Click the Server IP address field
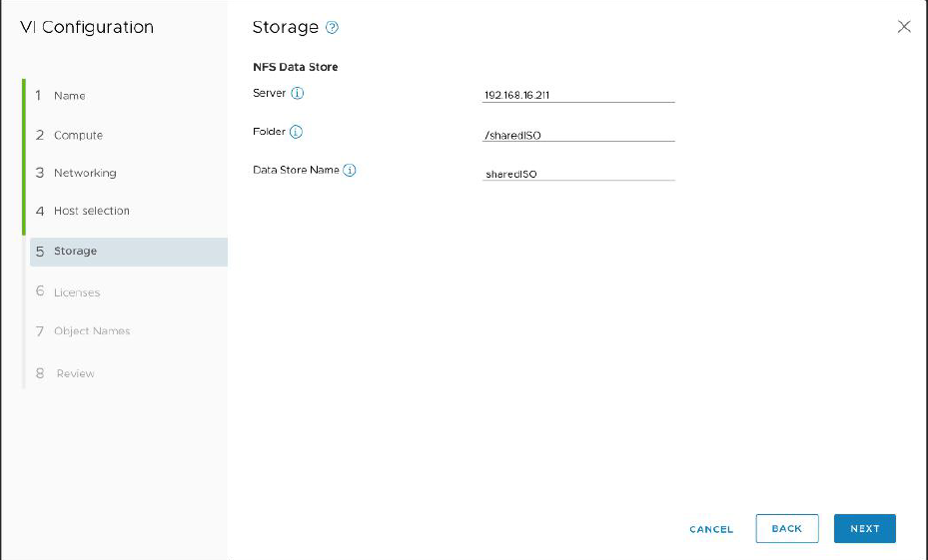The width and height of the screenshot is (928, 560). (577, 95)
